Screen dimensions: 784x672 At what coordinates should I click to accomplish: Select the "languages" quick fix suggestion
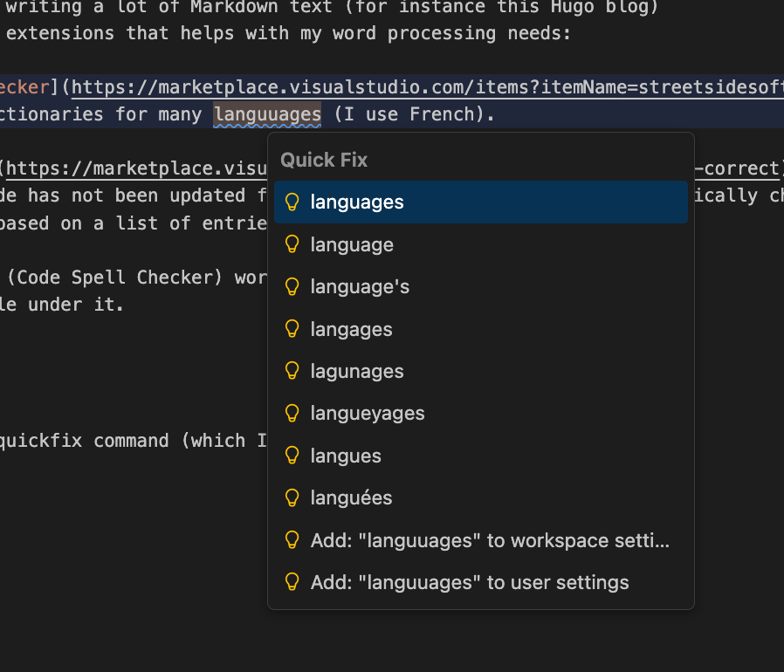[357, 202]
